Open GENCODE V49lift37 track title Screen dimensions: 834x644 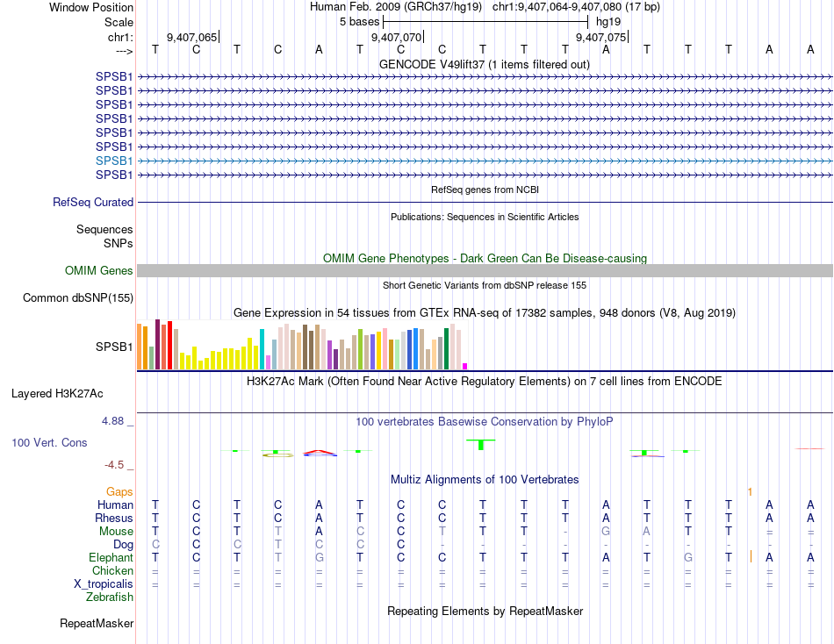pyautogui.click(x=485, y=64)
